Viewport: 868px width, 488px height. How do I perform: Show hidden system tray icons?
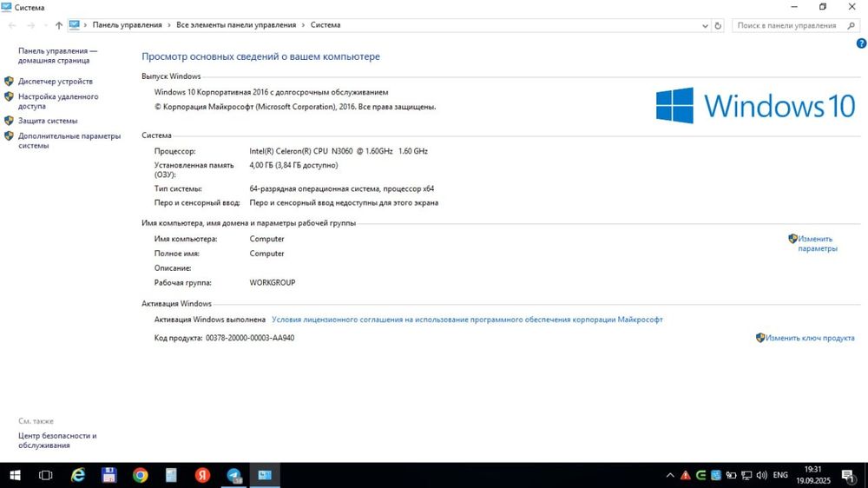[x=670, y=475]
